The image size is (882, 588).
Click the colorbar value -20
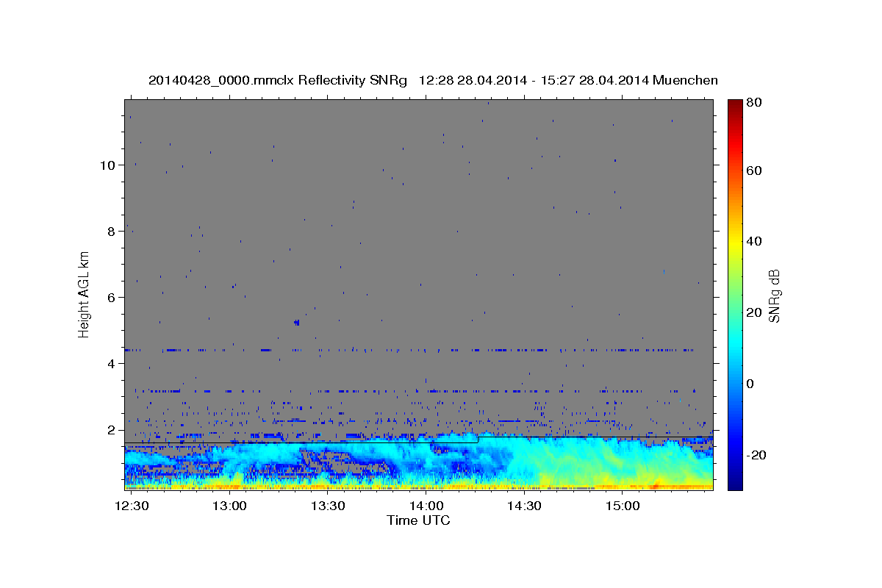pos(756,455)
